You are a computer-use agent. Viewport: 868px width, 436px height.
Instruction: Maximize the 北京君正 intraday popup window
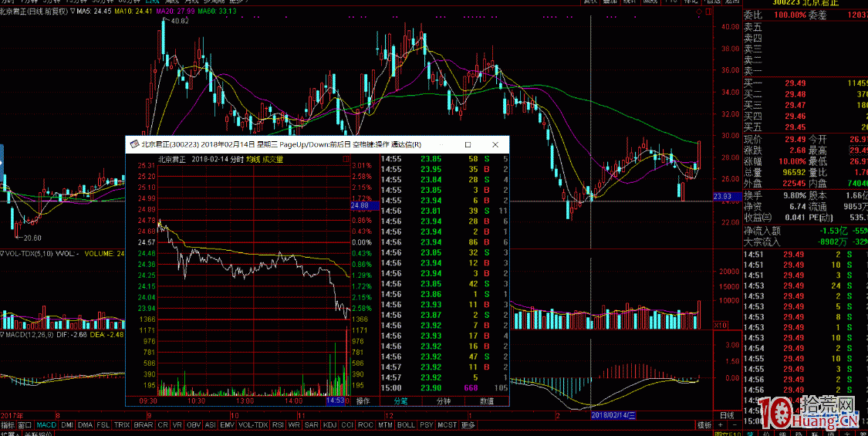tap(468, 144)
